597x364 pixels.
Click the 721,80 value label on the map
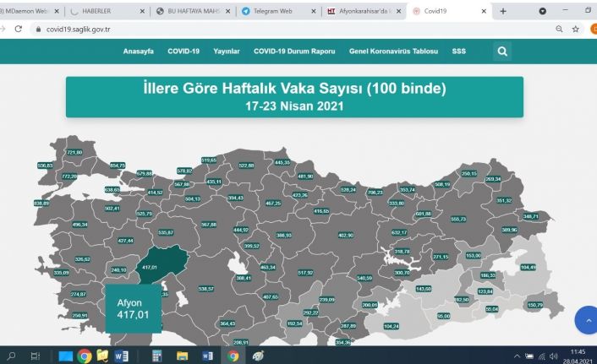tap(74, 153)
